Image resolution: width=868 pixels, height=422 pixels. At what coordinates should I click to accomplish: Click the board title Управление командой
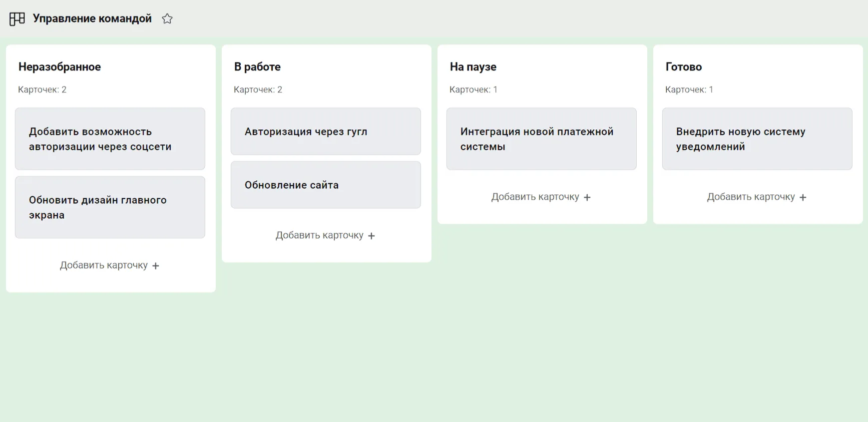pyautogui.click(x=92, y=18)
